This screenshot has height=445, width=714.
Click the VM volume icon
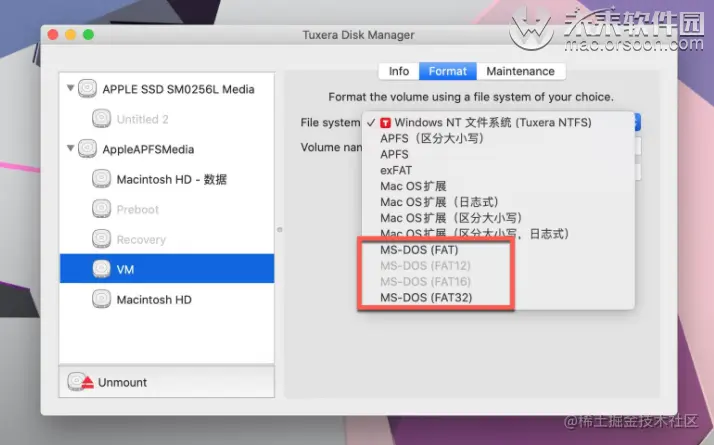point(101,269)
